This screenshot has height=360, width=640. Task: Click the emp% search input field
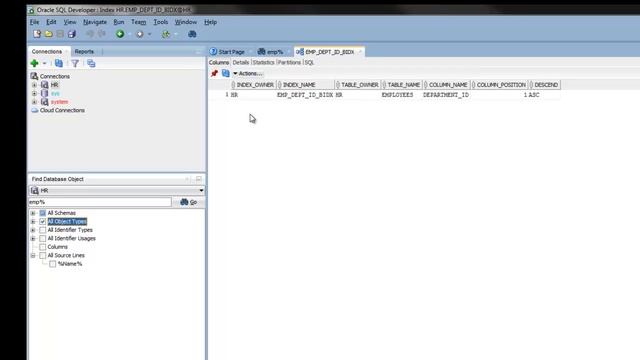tap(100, 202)
